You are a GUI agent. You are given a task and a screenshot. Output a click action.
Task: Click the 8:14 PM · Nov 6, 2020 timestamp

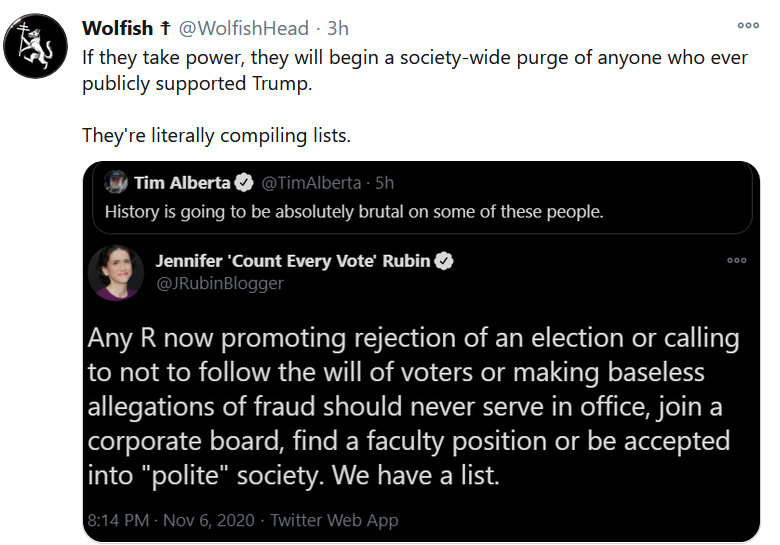click(x=174, y=520)
